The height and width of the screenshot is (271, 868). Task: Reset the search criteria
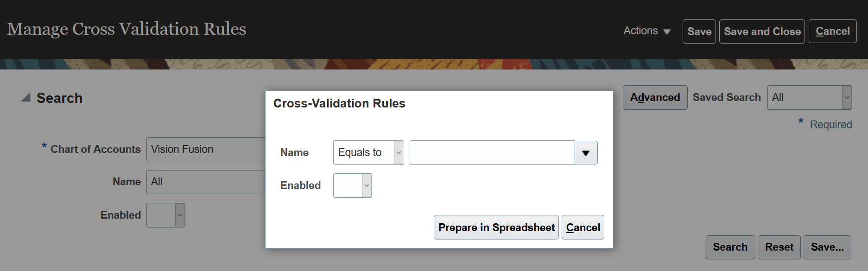pos(779,247)
